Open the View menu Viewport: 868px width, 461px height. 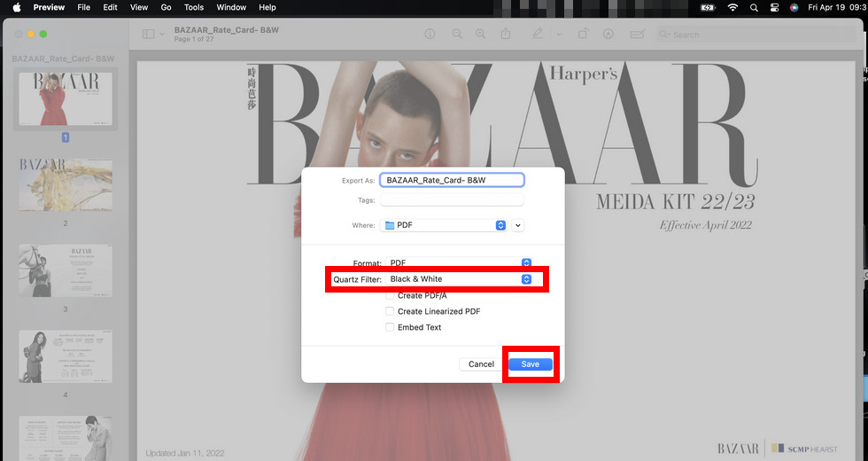139,7
